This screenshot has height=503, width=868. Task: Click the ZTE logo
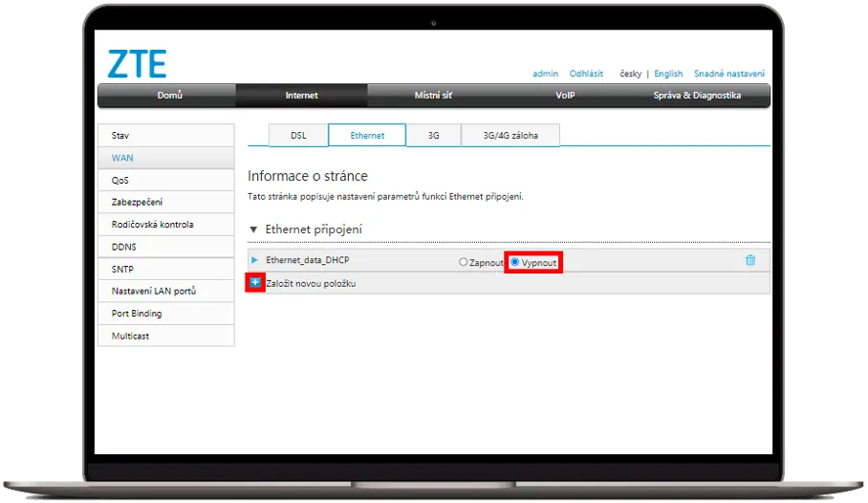tap(137, 64)
